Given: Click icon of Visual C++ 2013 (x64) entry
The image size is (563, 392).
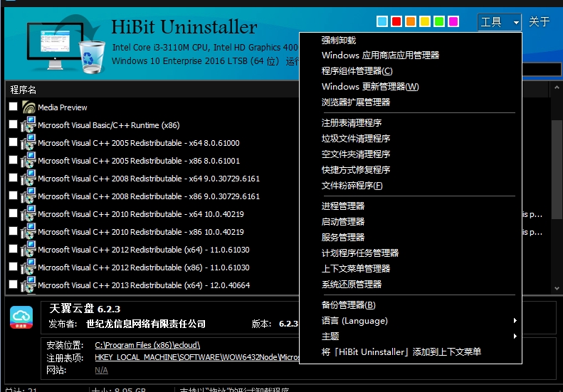Looking at the screenshot, I should tap(28, 285).
